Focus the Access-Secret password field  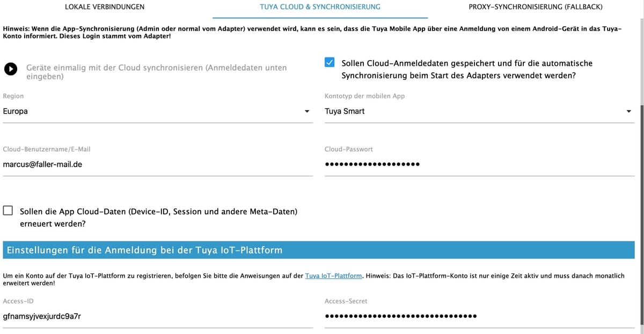[480, 316]
